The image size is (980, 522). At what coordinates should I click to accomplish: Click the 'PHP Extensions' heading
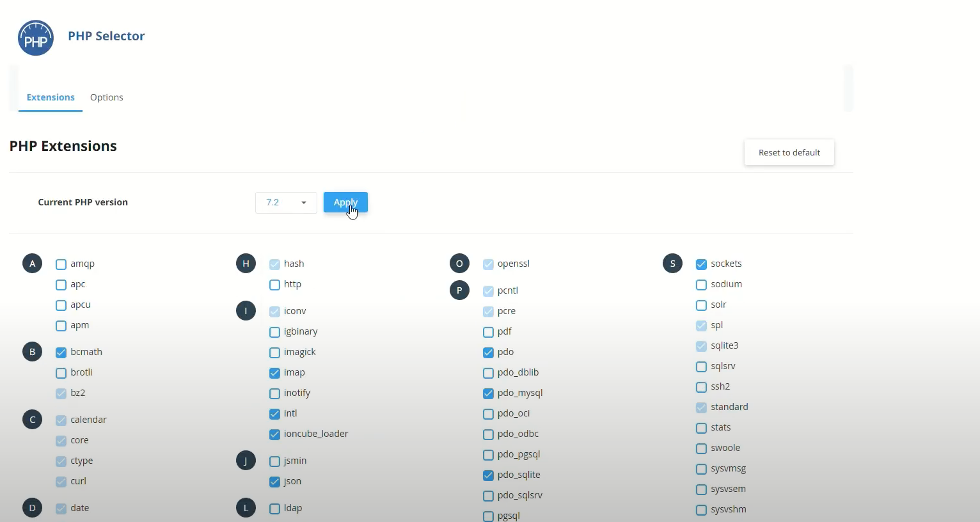coord(63,146)
